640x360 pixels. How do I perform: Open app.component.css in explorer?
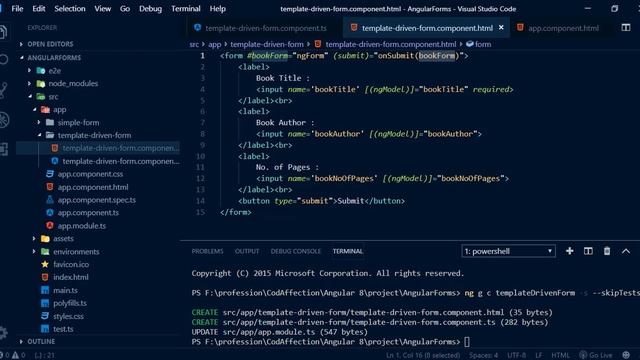coord(90,174)
